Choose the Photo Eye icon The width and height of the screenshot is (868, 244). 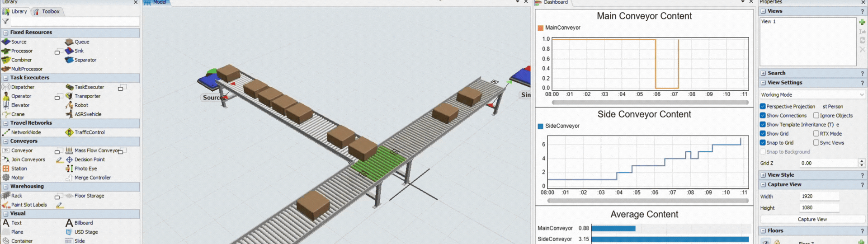[69, 169]
